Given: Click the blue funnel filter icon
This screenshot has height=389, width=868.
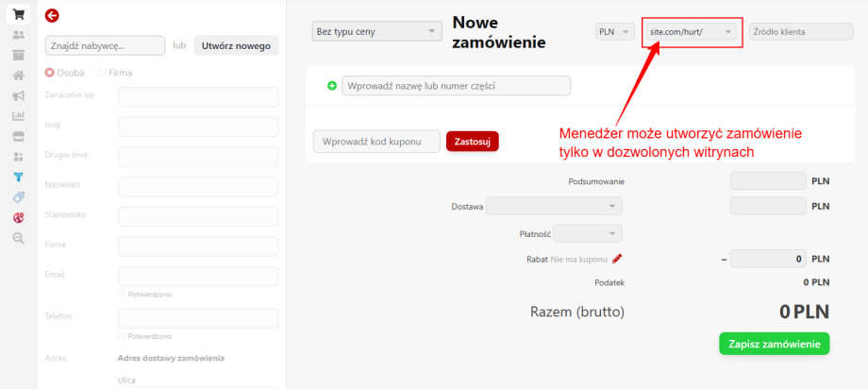Looking at the screenshot, I should click(x=18, y=177).
